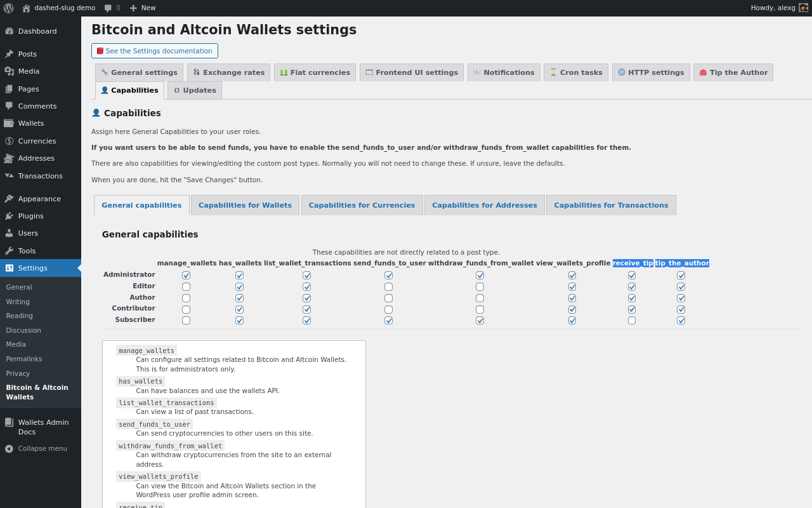Click the Tools wrench icon
Screen dimensions: 812x508
[9, 251]
